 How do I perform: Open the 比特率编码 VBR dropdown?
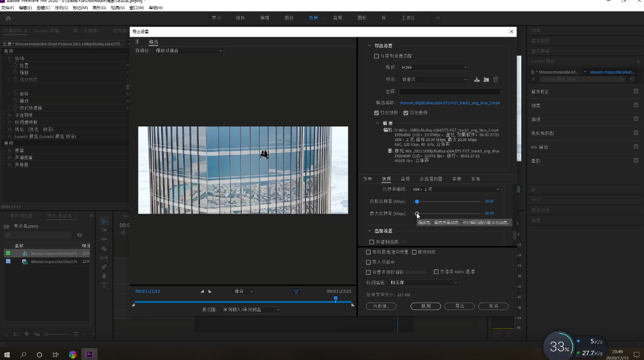456,190
